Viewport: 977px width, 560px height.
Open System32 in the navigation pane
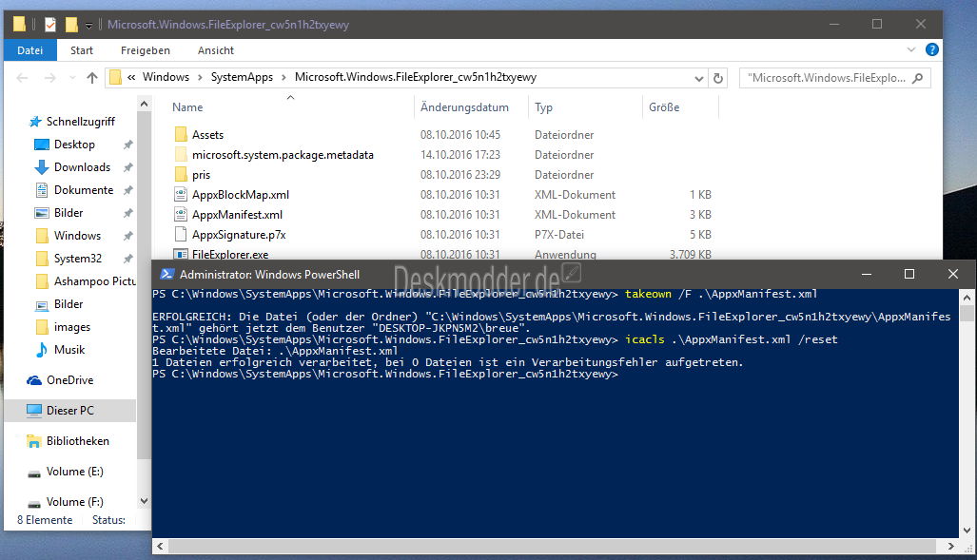[78, 259]
